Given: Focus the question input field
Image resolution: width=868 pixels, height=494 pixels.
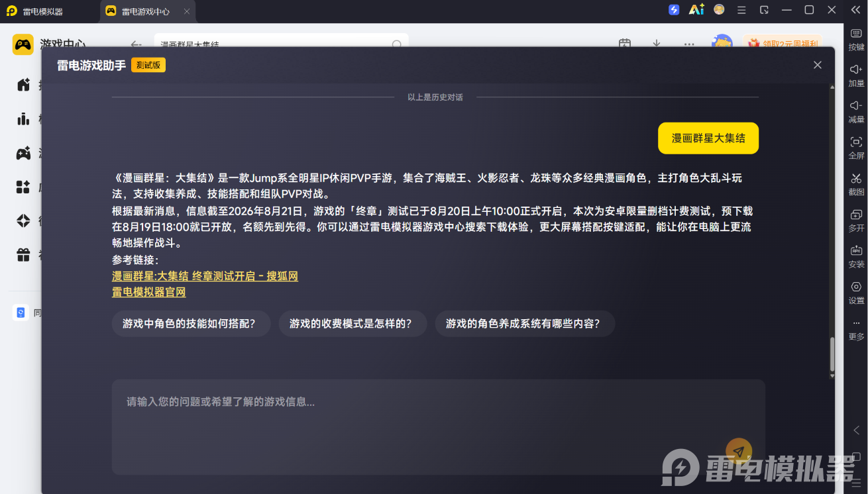Looking at the screenshot, I should (x=439, y=427).
